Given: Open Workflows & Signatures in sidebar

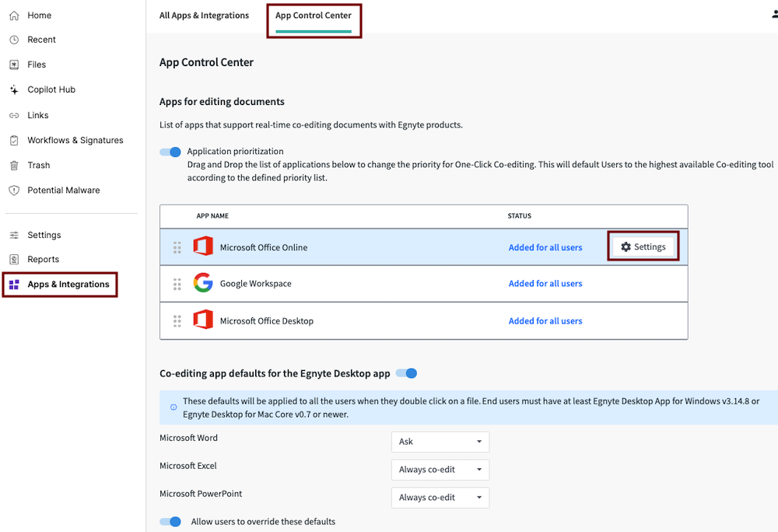Looking at the screenshot, I should (75, 140).
